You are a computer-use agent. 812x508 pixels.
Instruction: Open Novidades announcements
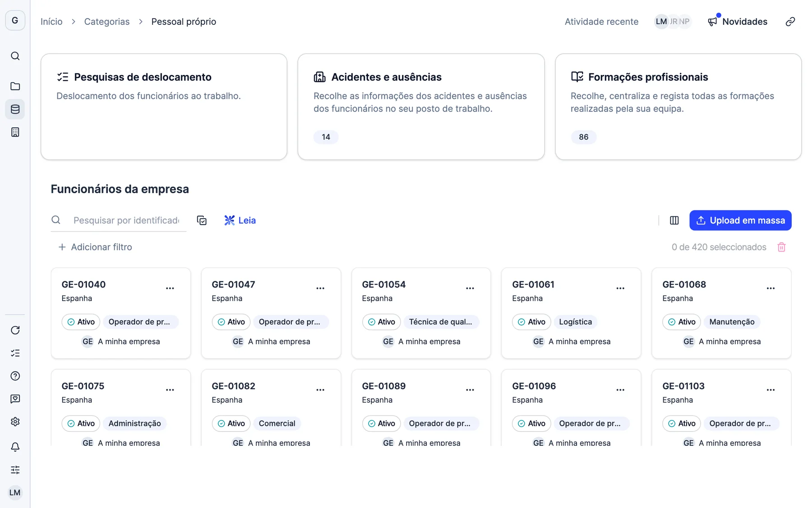[x=738, y=22]
